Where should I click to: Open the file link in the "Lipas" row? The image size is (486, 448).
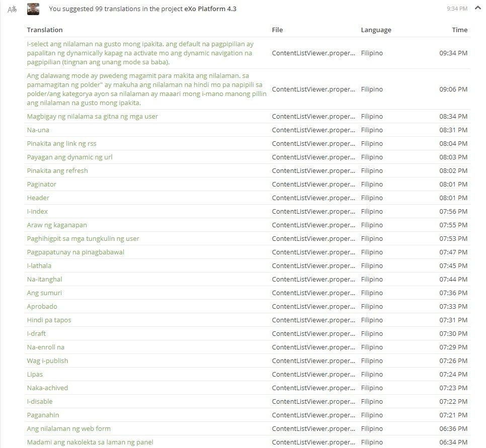point(313,374)
